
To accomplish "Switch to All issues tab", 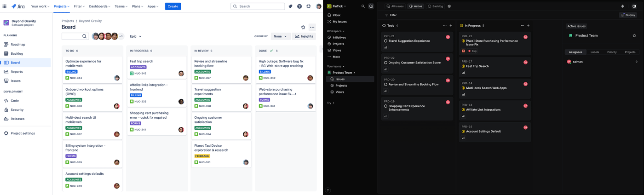I will [x=395, y=6].
